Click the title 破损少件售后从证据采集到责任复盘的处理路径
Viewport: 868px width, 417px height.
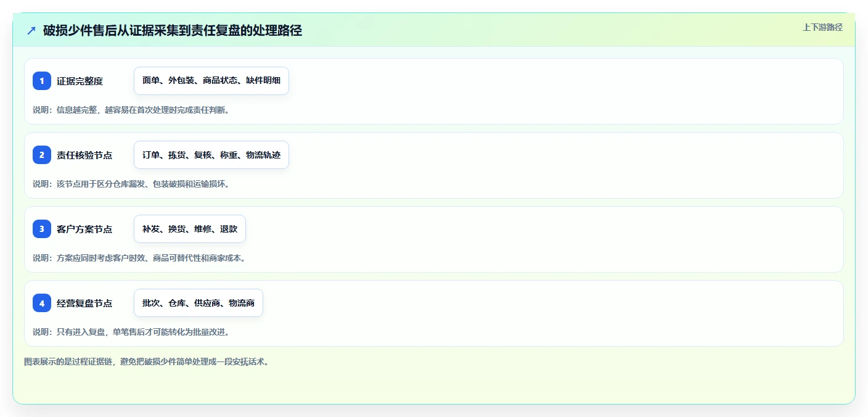tap(173, 30)
